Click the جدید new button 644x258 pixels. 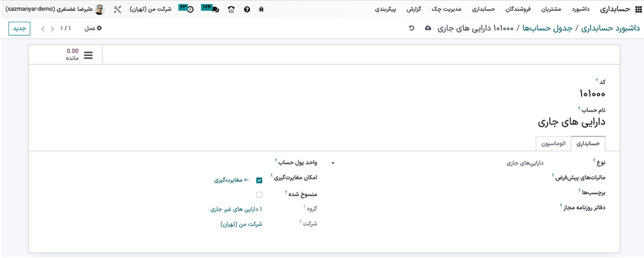point(19,28)
